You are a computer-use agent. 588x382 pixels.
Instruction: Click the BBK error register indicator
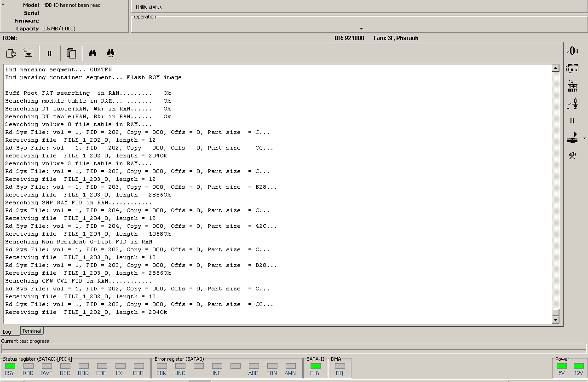coord(161,366)
